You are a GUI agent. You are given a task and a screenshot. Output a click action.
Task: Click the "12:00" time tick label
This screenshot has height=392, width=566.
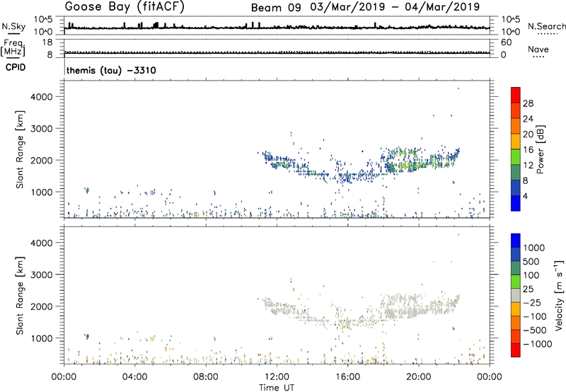tap(277, 377)
